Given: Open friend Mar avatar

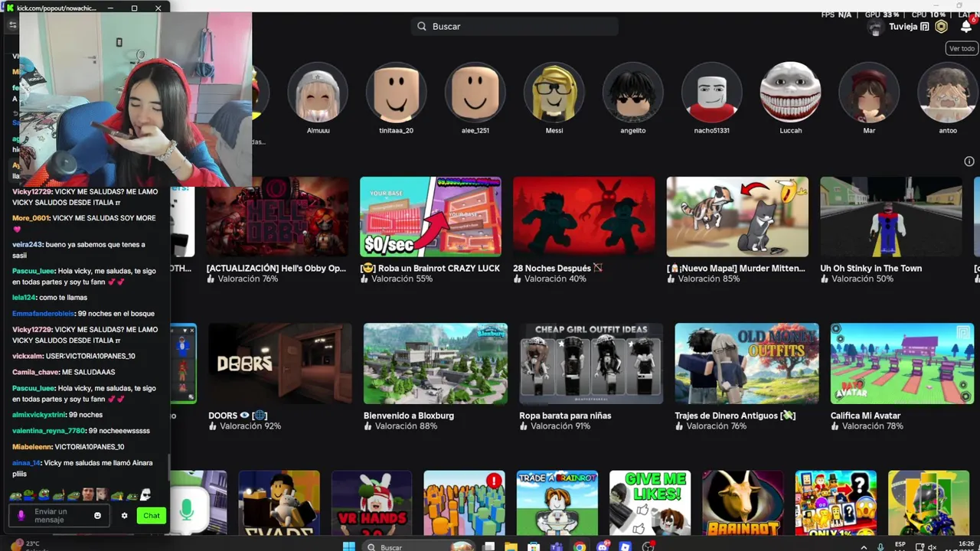Looking at the screenshot, I should click(870, 93).
